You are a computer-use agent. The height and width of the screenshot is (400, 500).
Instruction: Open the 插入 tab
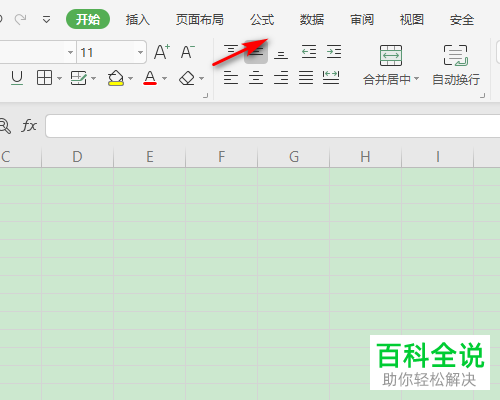138,20
